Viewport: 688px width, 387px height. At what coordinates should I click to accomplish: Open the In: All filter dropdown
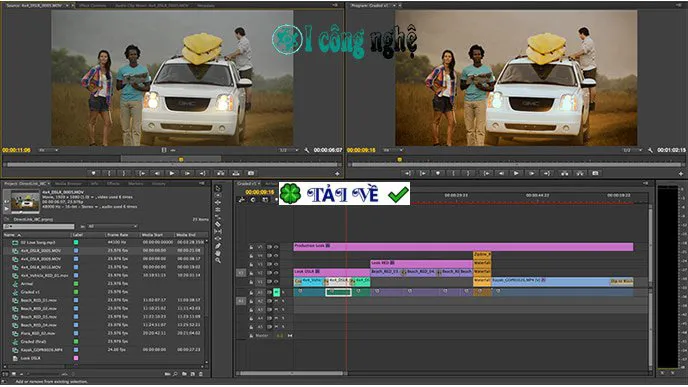click(113, 226)
